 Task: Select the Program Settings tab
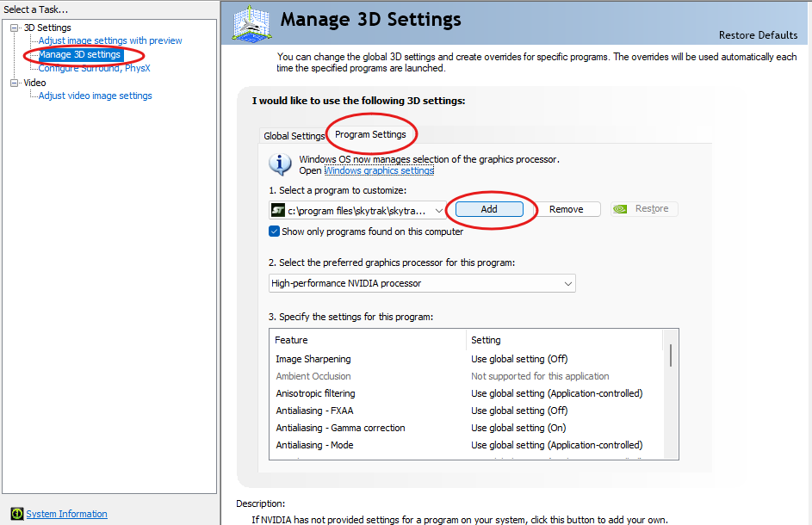click(x=370, y=134)
